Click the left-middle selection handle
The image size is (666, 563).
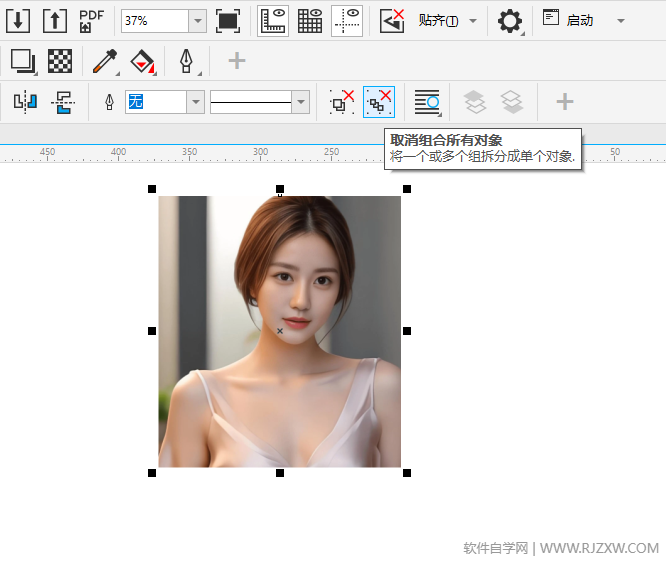click(152, 331)
